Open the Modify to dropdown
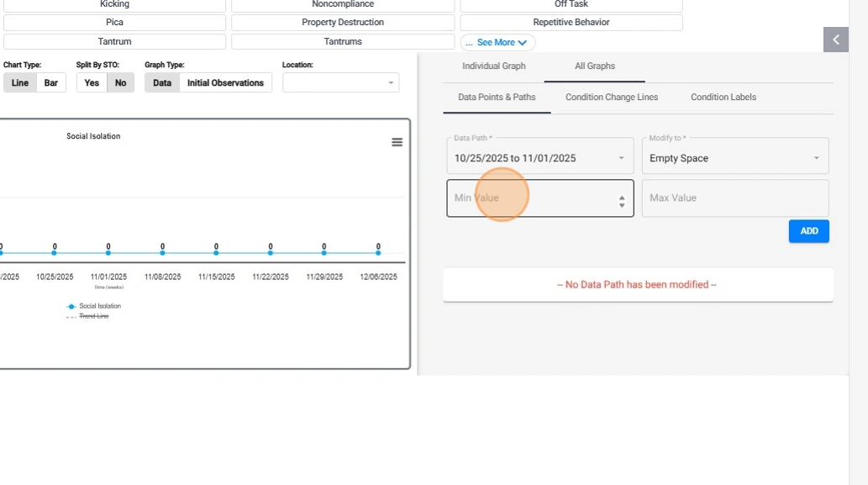 735,156
